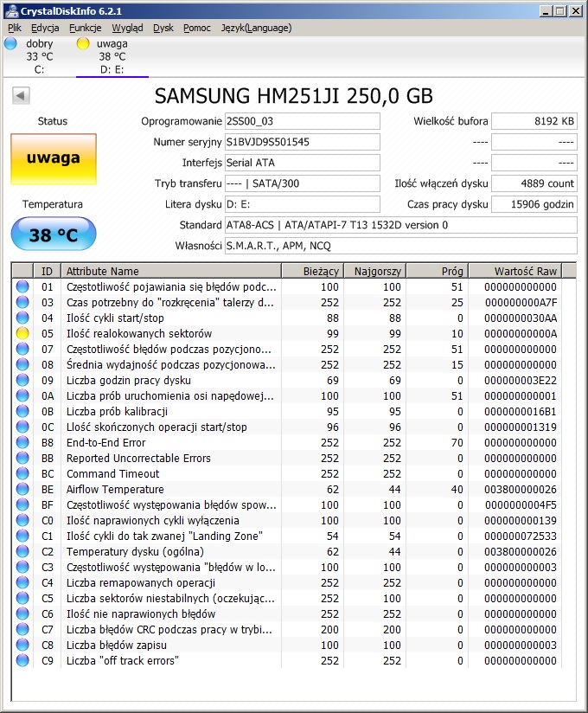Screen dimensions: 588x713
Task: Open the Funkcje menu
Action: coord(86,29)
